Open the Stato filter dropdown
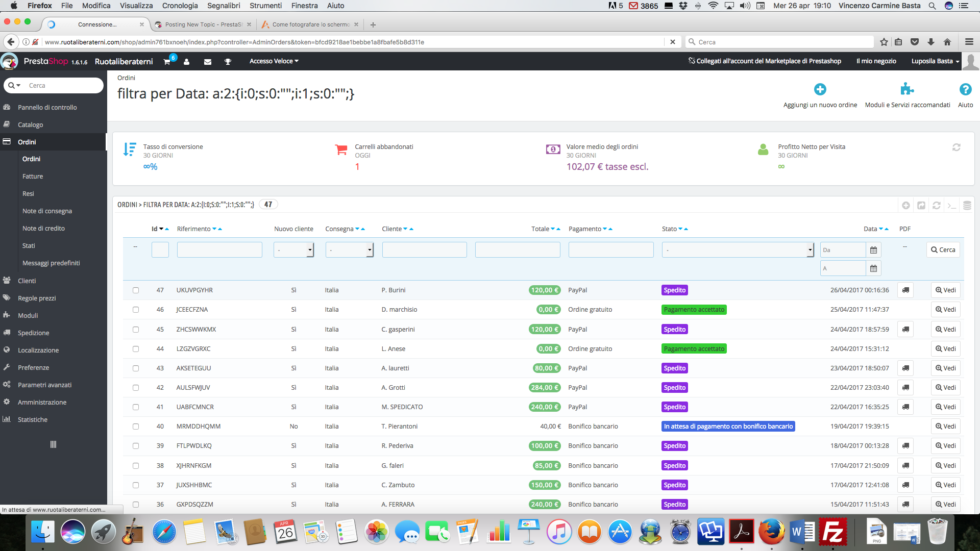 point(737,250)
